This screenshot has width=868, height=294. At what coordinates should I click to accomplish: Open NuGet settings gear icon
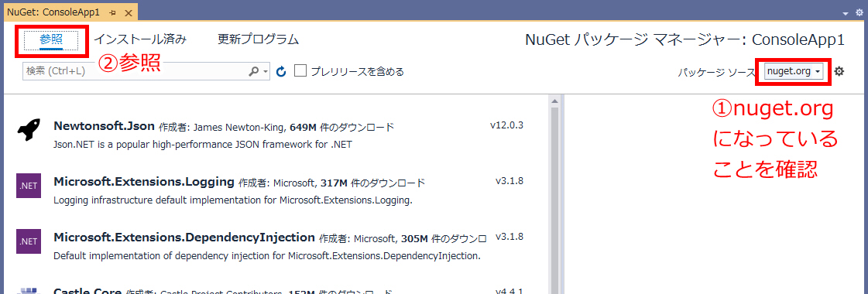[x=839, y=71]
